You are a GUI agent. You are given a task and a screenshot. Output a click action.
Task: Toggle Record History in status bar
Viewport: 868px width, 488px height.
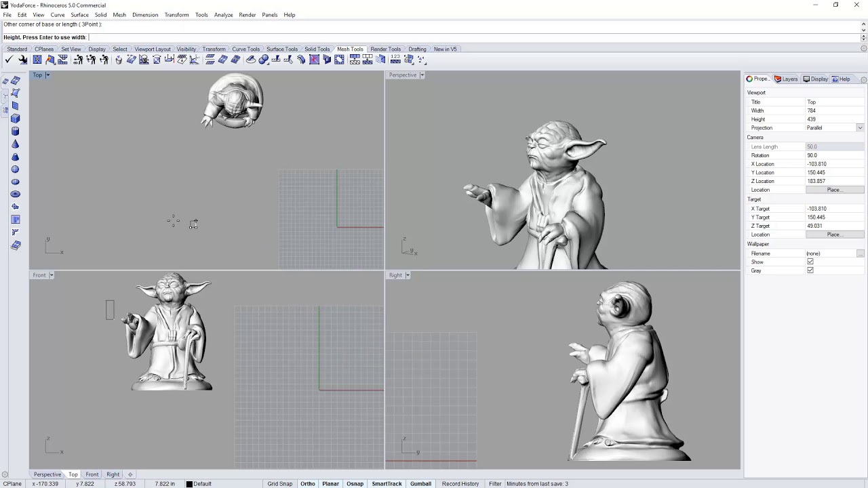[460, 484]
